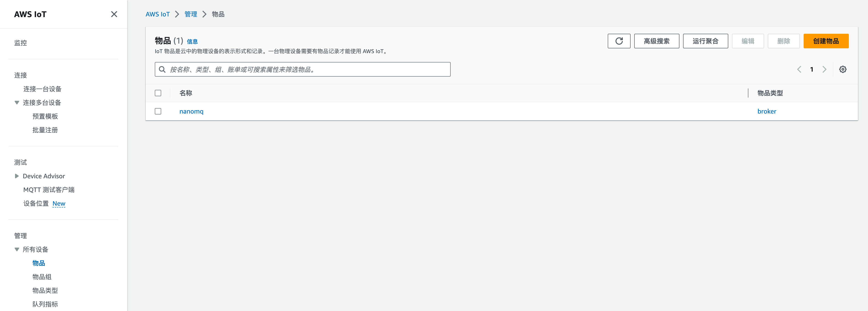The image size is (868, 311).
Task: Select all things using the header checkbox
Action: tap(158, 93)
